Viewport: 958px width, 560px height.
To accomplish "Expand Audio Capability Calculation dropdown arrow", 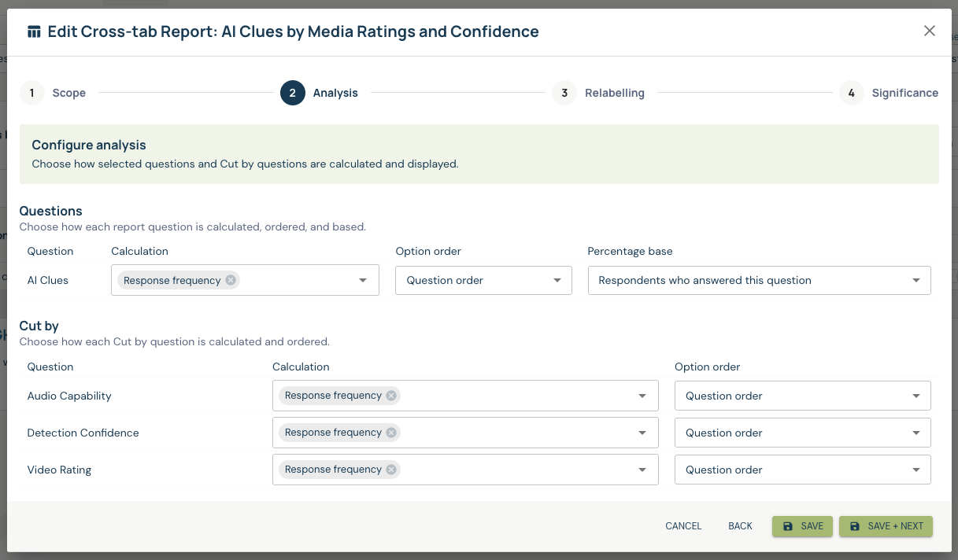I will click(642, 396).
